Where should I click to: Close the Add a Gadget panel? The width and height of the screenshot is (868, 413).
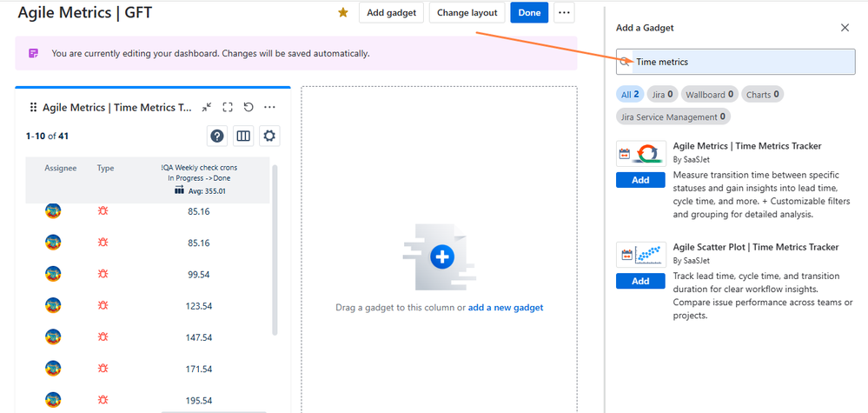tap(845, 28)
